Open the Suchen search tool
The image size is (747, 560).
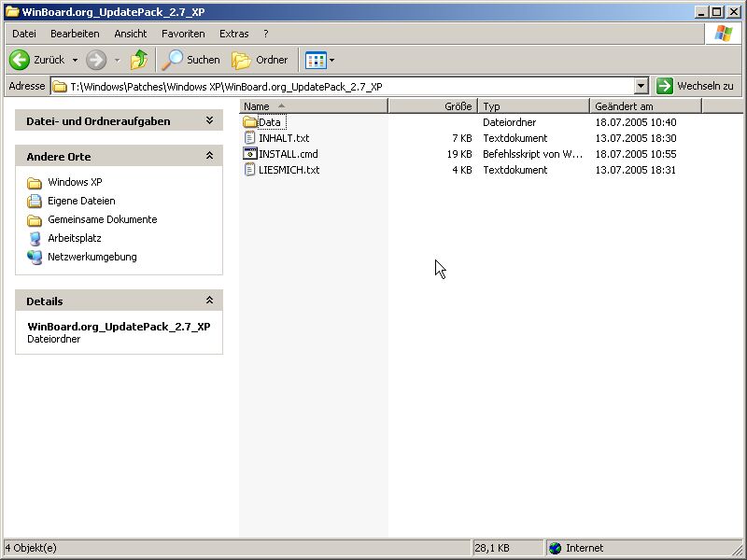pyautogui.click(x=191, y=60)
